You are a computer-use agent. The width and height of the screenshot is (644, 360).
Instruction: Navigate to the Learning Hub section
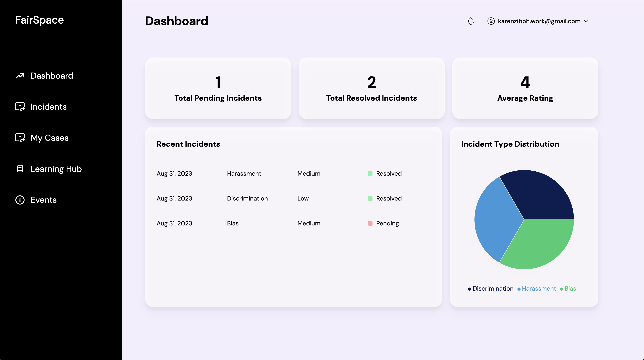click(x=56, y=169)
